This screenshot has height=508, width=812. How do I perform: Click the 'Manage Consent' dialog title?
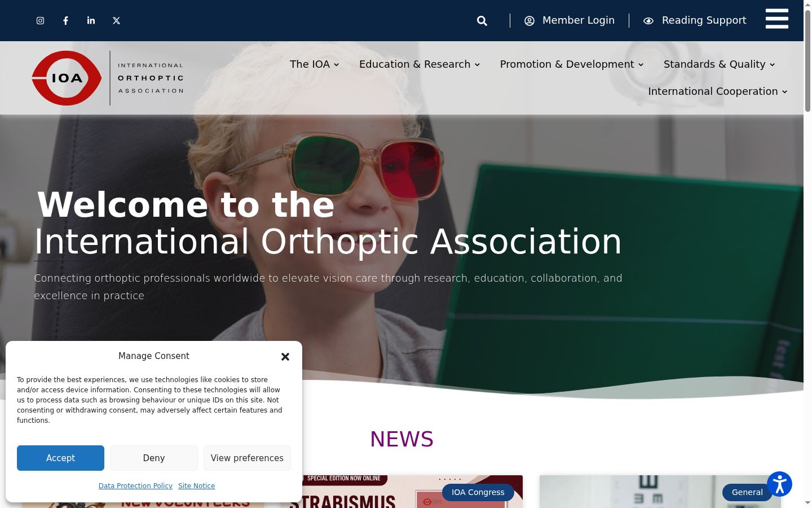pos(154,356)
